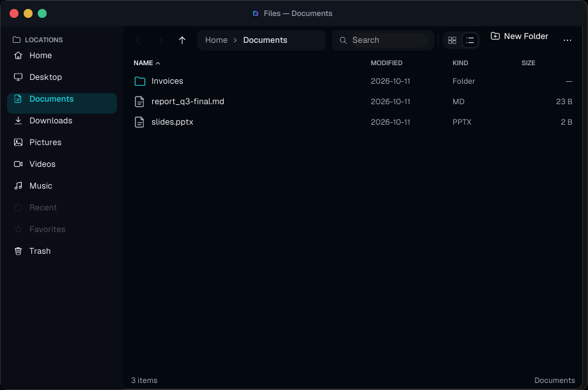Switch to grid view
The width and height of the screenshot is (588, 390).
[x=453, y=40]
